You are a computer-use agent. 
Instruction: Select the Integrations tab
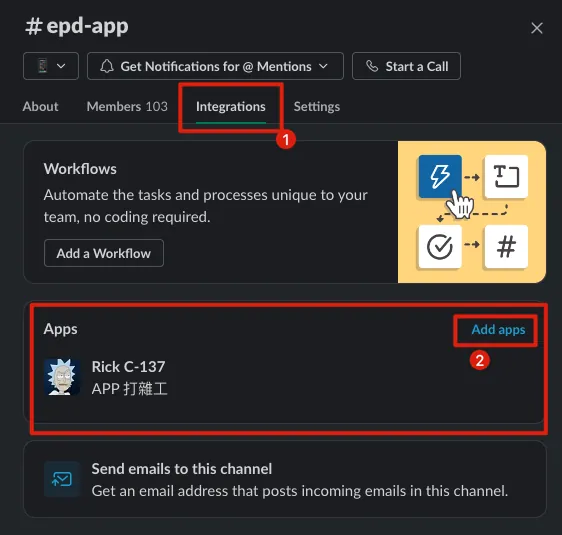coord(231,106)
